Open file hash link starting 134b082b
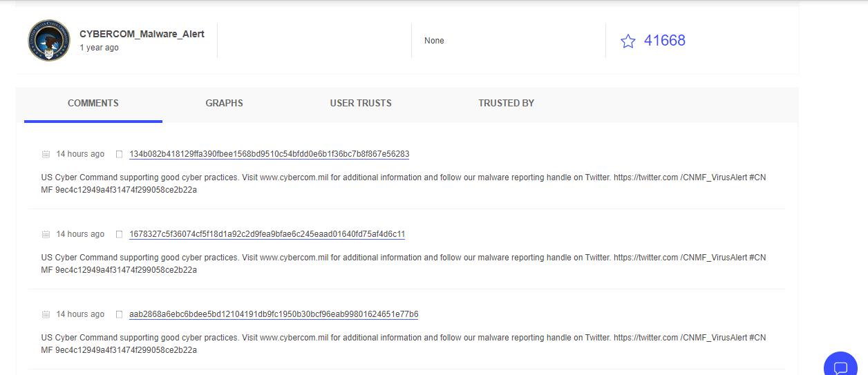The height and width of the screenshot is (375, 868). [269, 154]
